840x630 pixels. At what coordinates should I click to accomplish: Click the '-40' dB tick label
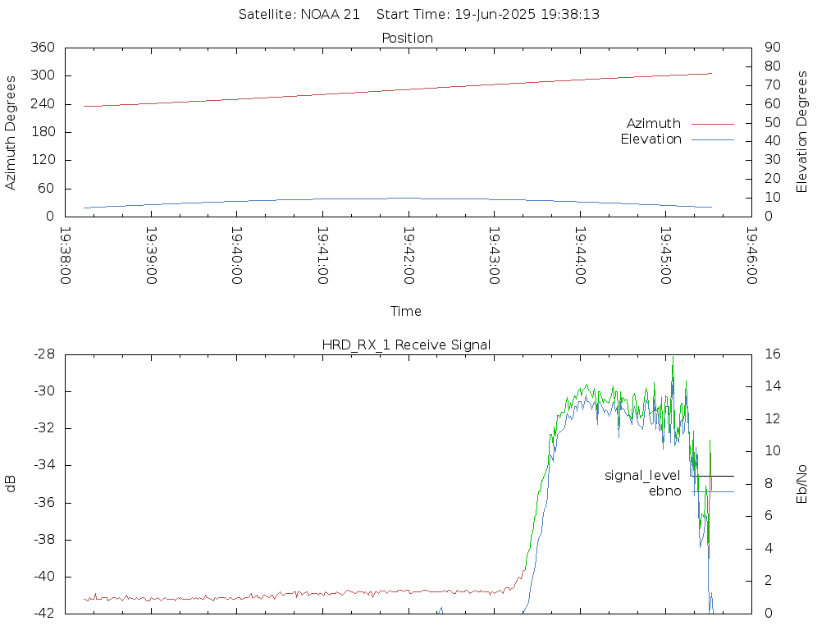44,577
